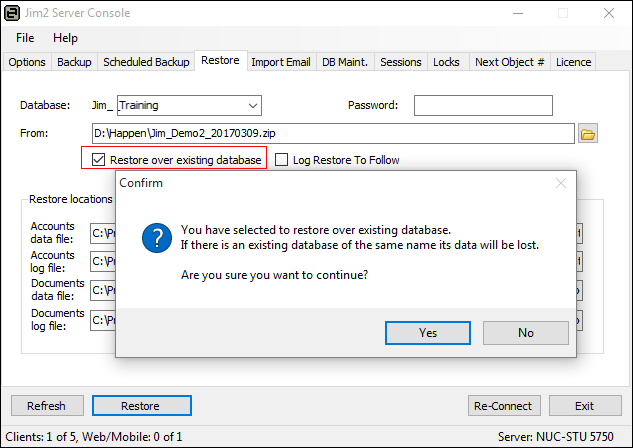Open the Help menu
This screenshot has width=633, height=448.
[x=65, y=38]
